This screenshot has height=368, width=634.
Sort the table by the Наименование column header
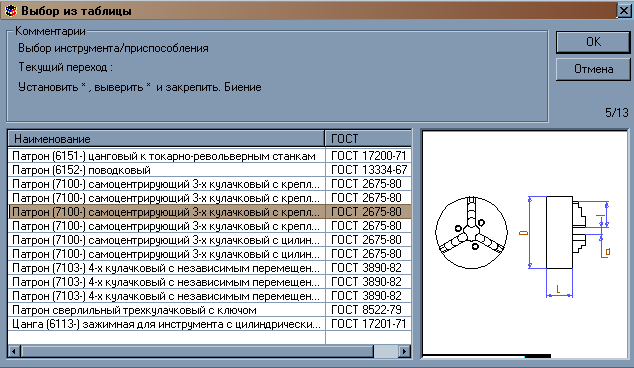[166, 139]
